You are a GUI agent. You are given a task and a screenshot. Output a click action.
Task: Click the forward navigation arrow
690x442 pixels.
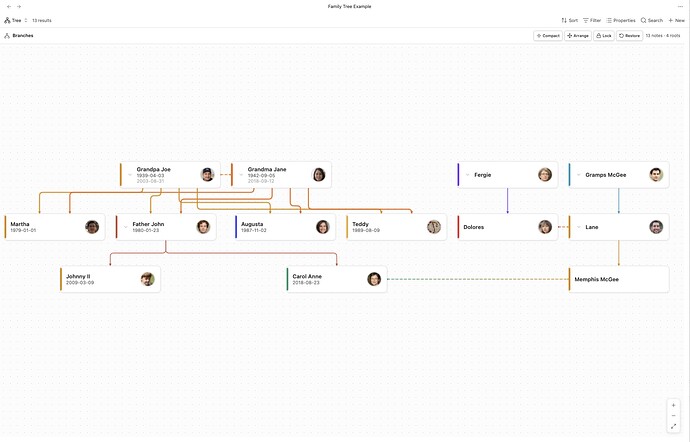19,6
